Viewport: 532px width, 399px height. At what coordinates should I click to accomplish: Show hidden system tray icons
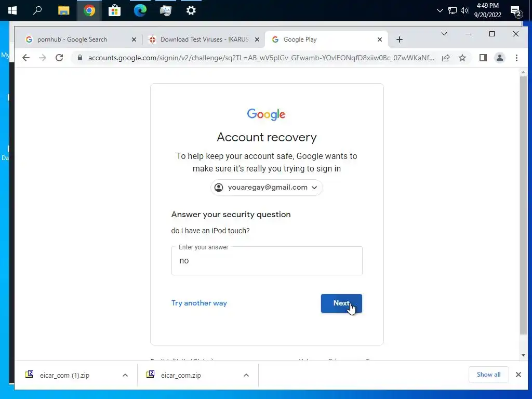[x=440, y=10]
